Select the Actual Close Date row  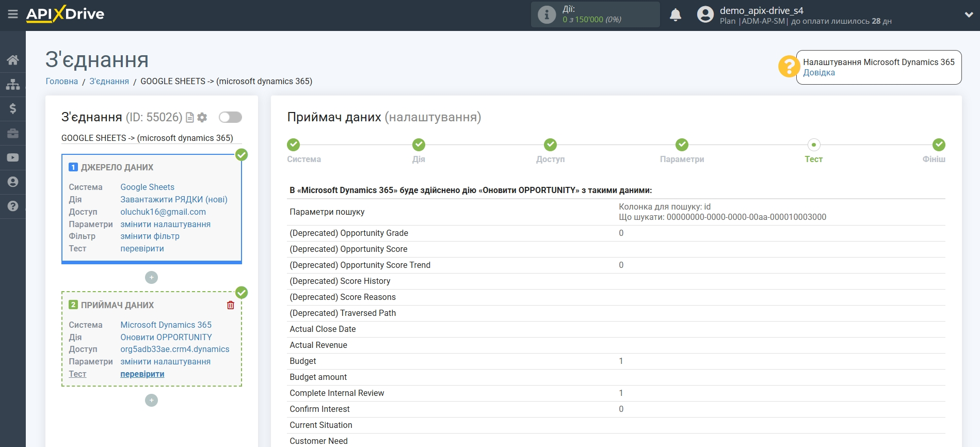point(616,329)
